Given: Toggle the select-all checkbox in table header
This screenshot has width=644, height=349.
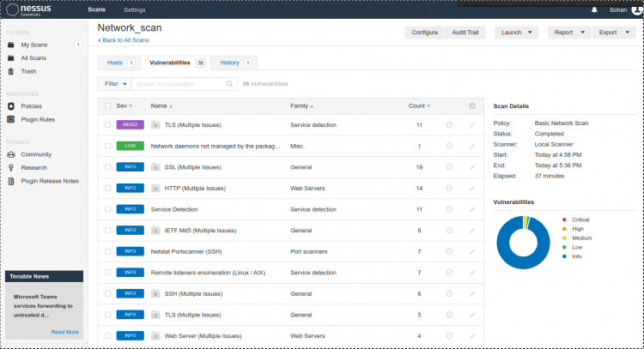Looking at the screenshot, I should point(107,105).
